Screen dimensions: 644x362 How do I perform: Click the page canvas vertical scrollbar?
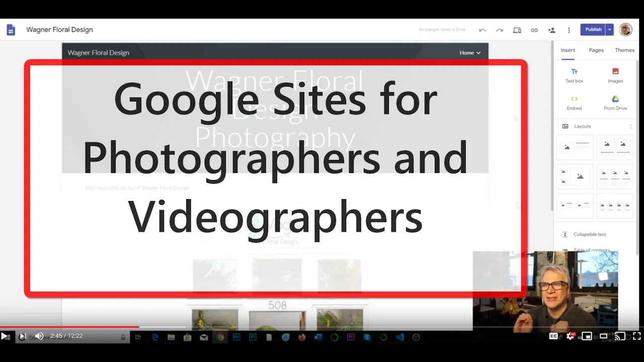(552, 126)
